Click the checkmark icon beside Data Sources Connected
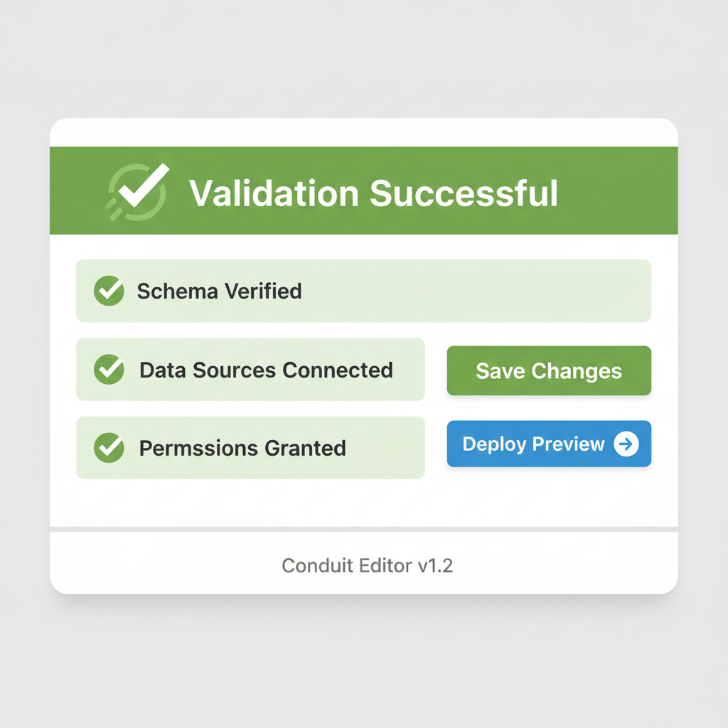Image resolution: width=728 pixels, height=728 pixels. (108, 370)
